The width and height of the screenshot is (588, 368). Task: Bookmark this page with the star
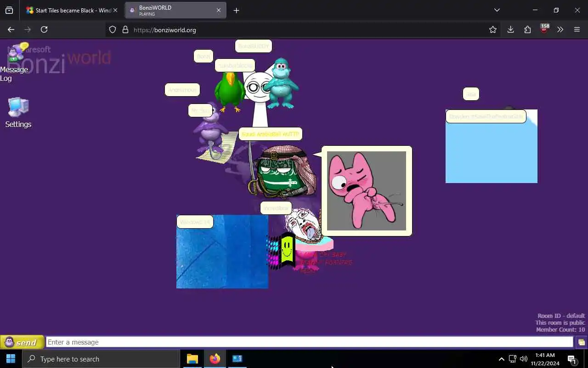click(493, 29)
